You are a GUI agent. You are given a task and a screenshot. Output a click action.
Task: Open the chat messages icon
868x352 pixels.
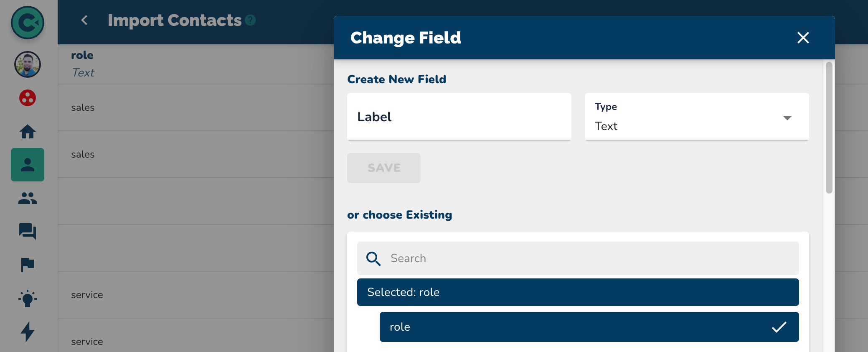click(28, 231)
